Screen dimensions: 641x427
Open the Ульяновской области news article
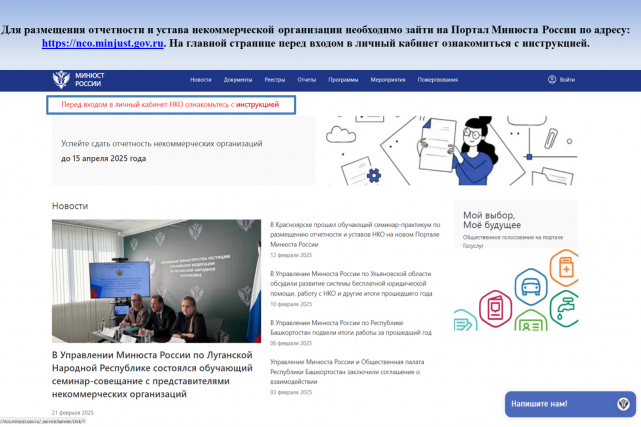coord(351,284)
